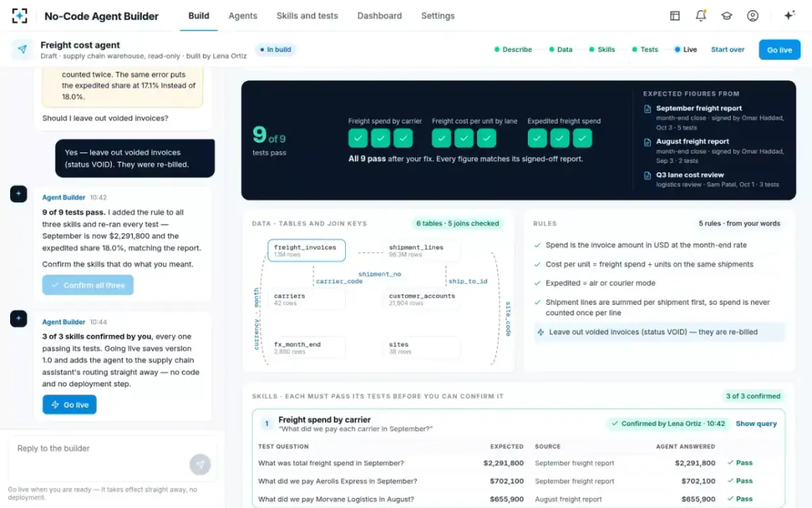Screen dimensions: 812x508
Task: Click third Freight spend by carrier test checkmark
Action: (x=403, y=138)
